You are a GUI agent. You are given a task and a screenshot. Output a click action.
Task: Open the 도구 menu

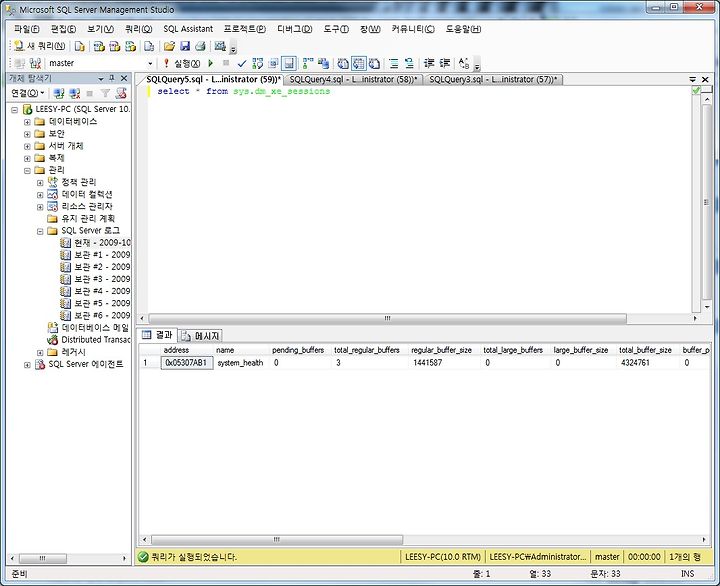[336, 28]
